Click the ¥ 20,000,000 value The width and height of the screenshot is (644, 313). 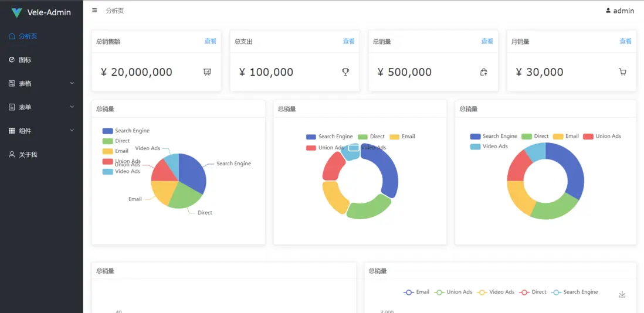point(136,72)
